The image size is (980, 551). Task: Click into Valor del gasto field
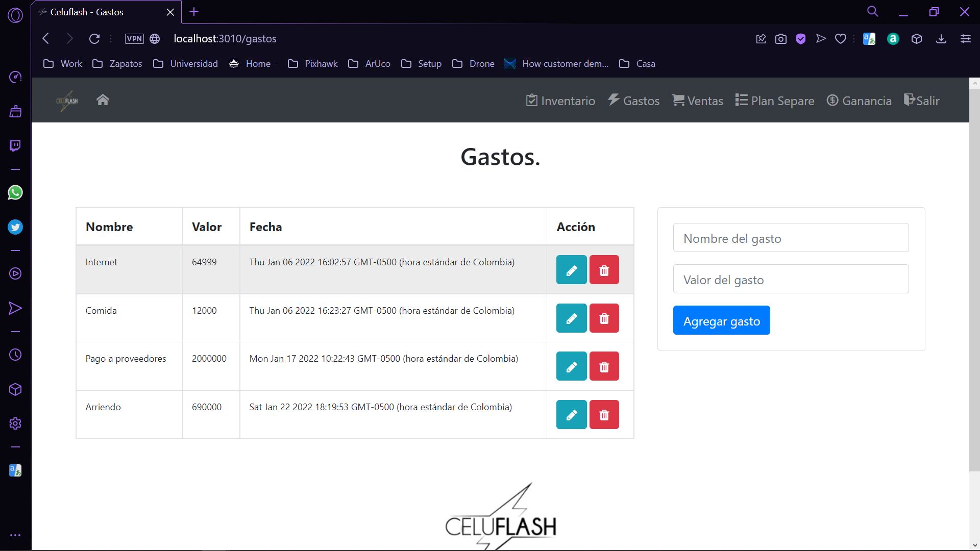click(x=791, y=280)
